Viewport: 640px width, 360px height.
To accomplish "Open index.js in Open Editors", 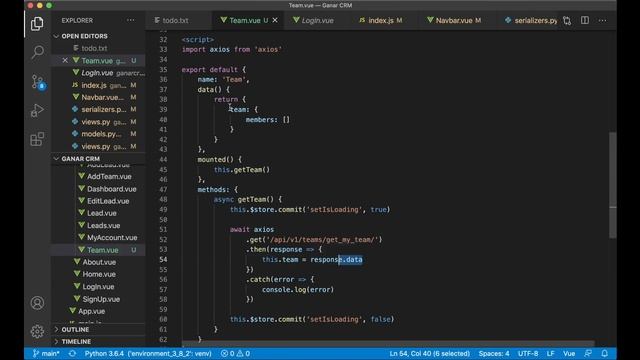I will point(94,85).
